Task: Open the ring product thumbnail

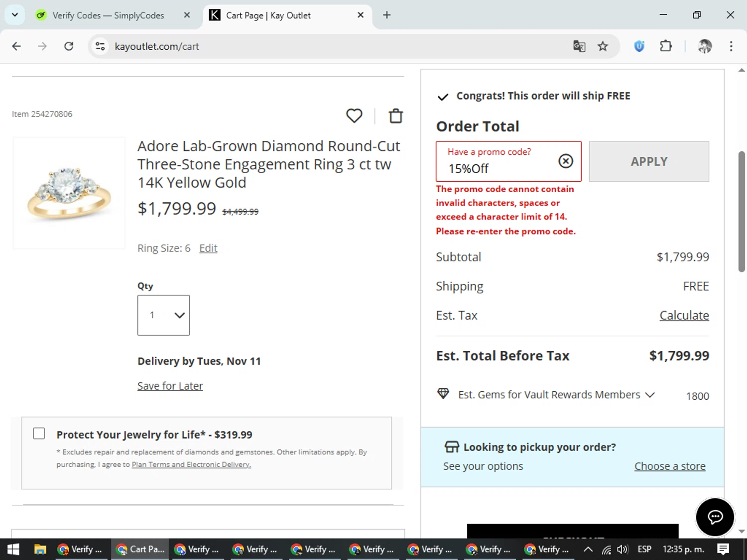Action: coord(69,193)
